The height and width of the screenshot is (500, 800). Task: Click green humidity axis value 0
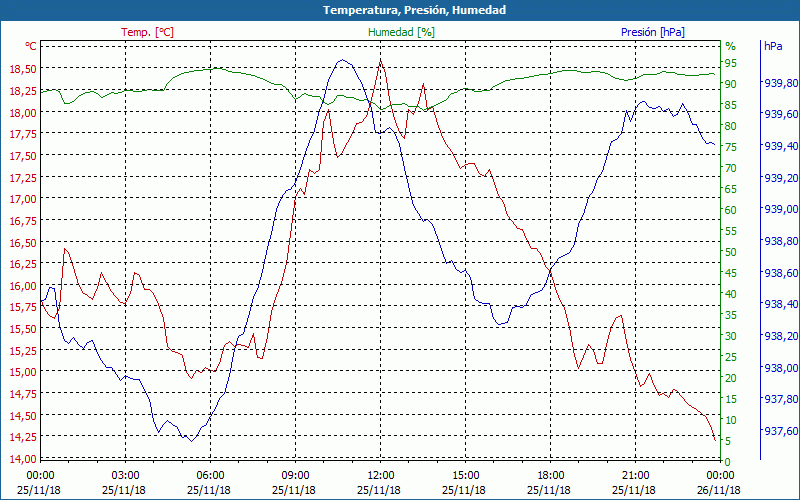tap(728, 462)
